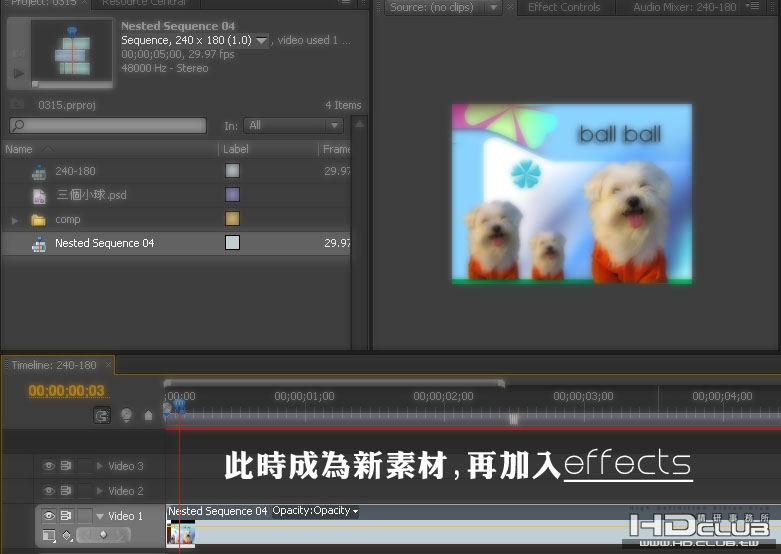Click the Set Unnumbered Marker icon
Image resolution: width=781 pixels, height=554 pixels.
(x=148, y=415)
